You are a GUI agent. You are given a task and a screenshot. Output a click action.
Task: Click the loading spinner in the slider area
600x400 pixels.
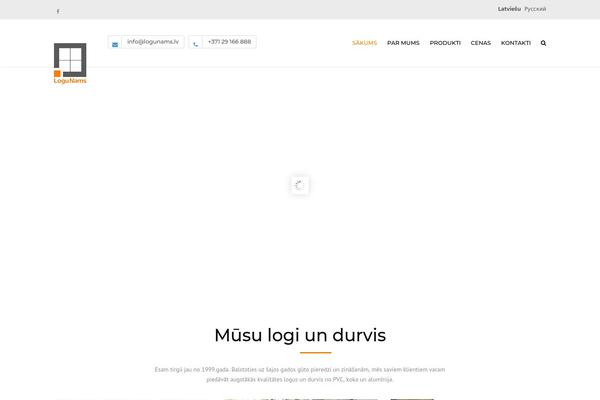point(300,185)
